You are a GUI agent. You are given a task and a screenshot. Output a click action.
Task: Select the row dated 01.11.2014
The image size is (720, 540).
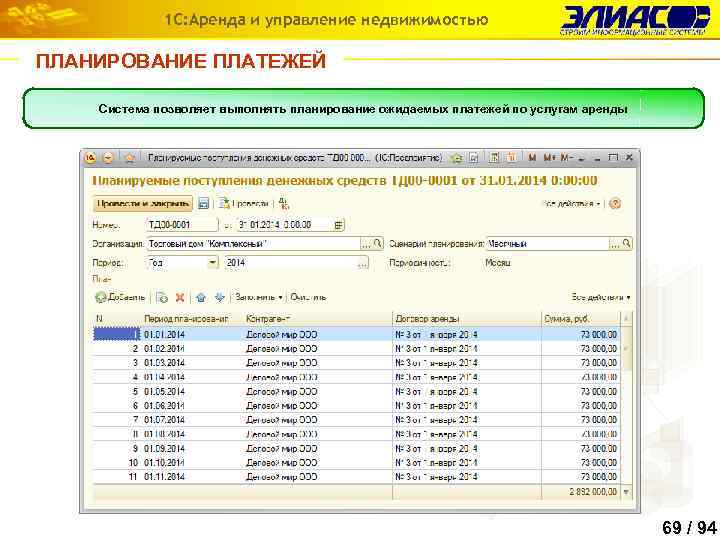(x=356, y=477)
